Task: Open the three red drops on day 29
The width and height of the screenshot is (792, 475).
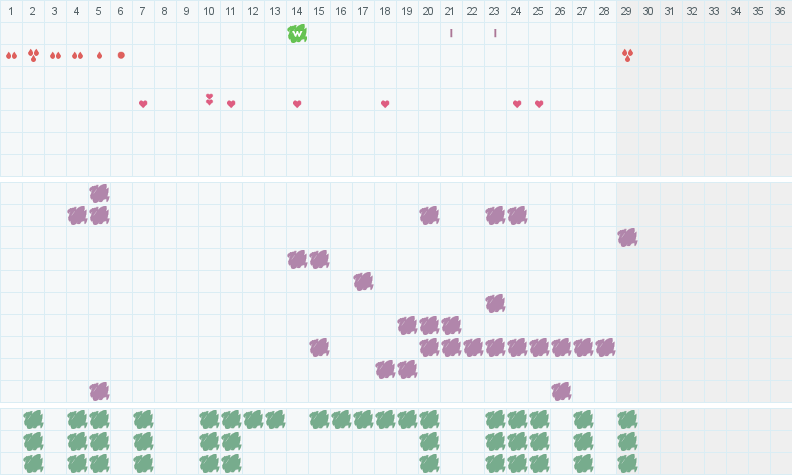Action: click(x=627, y=55)
